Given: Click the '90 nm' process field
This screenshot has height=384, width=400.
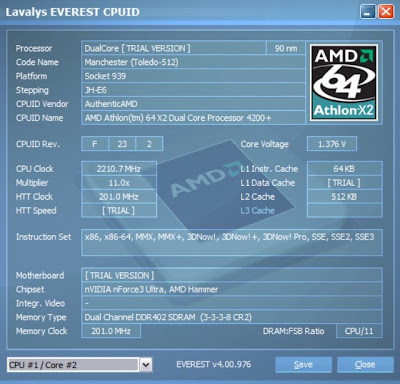Looking at the screenshot, I should [x=286, y=48].
